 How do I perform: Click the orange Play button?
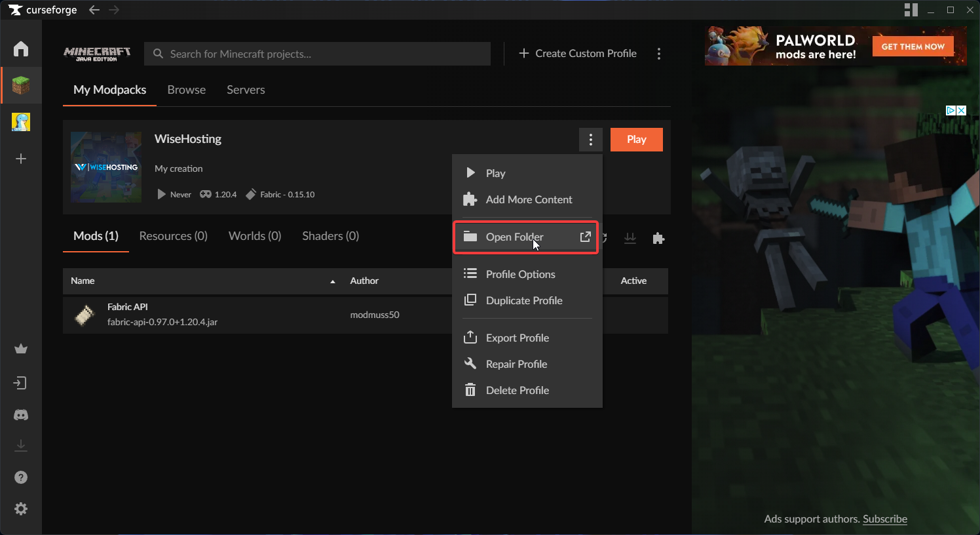[637, 140]
